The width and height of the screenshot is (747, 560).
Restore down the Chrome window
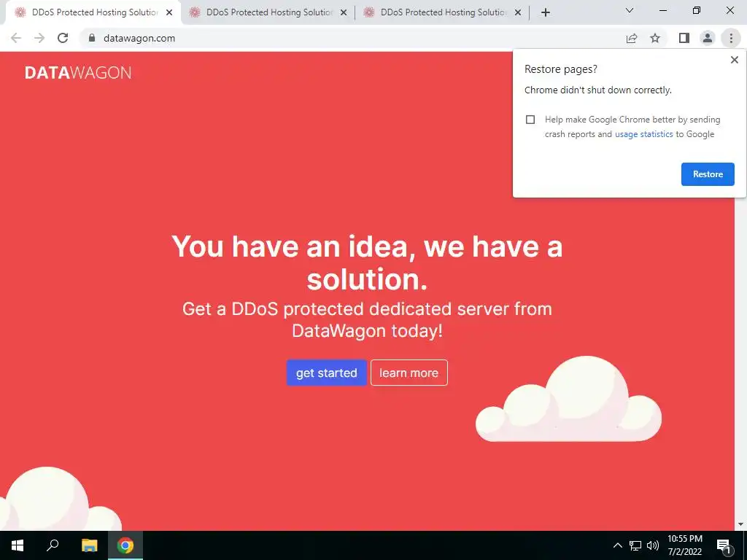[697, 10]
